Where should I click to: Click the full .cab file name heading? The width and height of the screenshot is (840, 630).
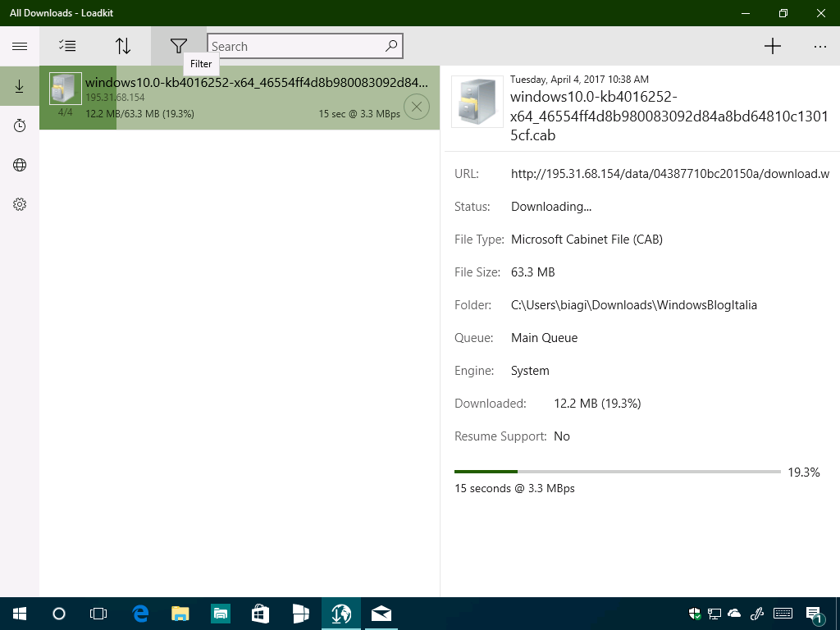(x=669, y=116)
